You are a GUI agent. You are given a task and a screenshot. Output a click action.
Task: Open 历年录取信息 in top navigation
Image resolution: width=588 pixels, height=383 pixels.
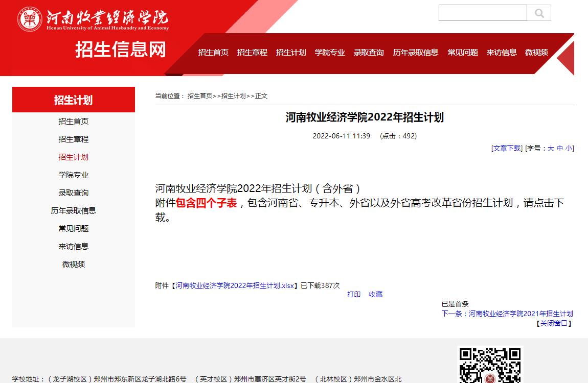click(415, 53)
